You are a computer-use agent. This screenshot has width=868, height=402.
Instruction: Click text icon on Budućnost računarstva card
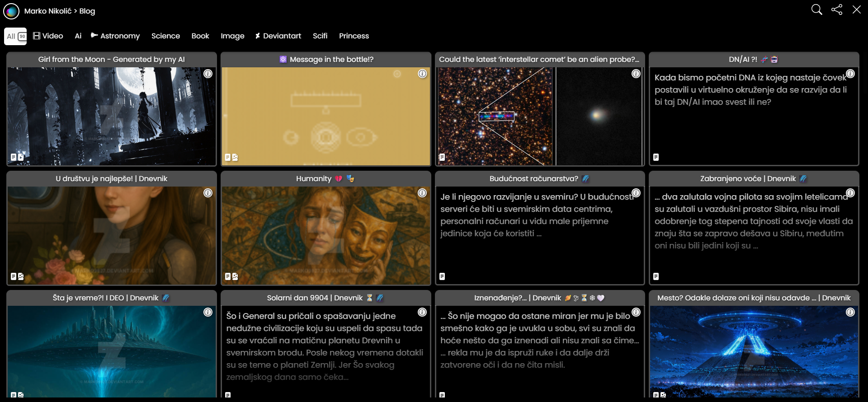(x=442, y=276)
